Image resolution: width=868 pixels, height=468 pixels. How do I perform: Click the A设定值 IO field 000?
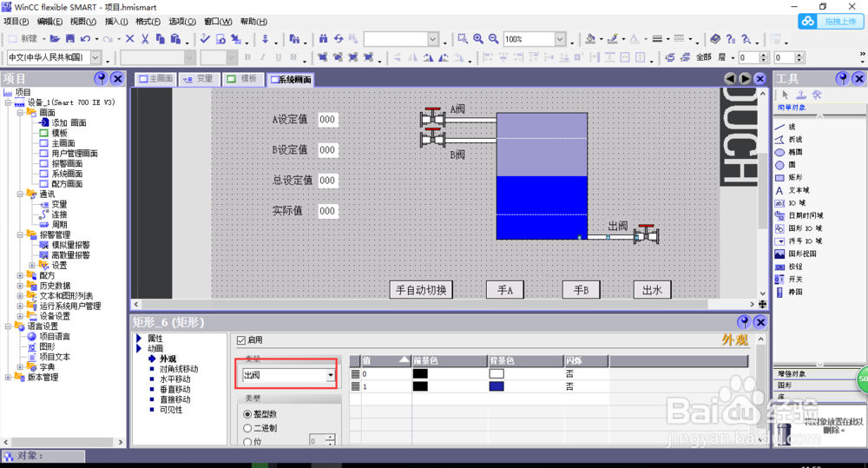(327, 119)
